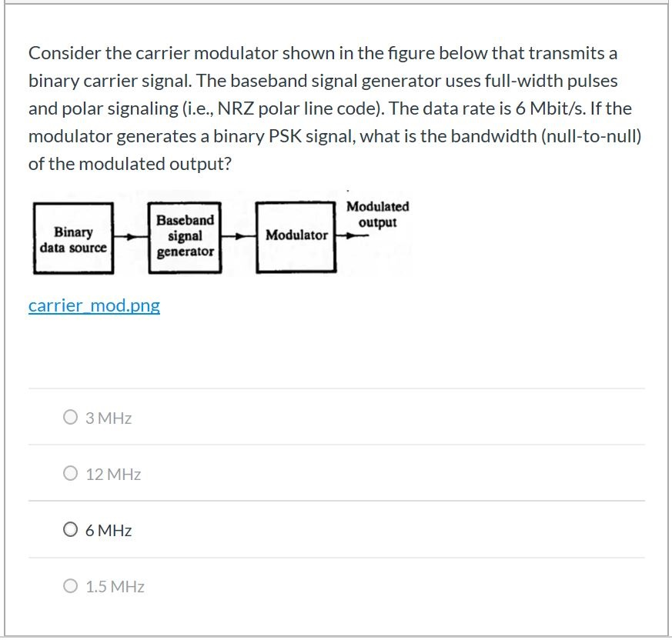Select the 3 MHz answer option
The image size is (672, 640).
coord(70,418)
